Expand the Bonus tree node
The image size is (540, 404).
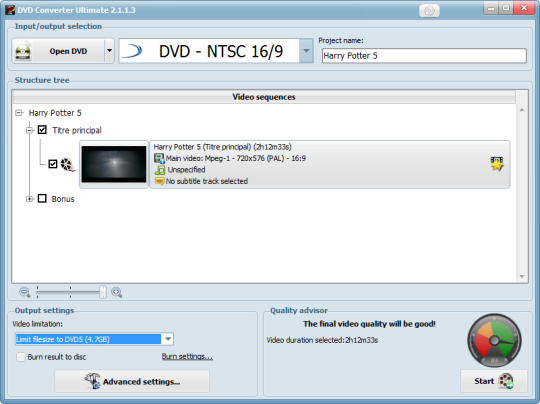(x=30, y=199)
